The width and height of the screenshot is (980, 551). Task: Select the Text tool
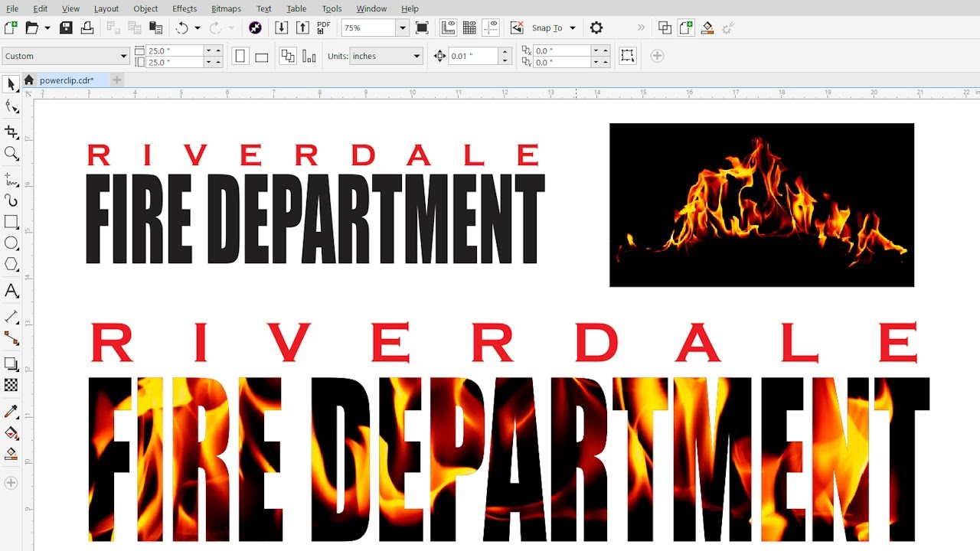[x=11, y=291]
